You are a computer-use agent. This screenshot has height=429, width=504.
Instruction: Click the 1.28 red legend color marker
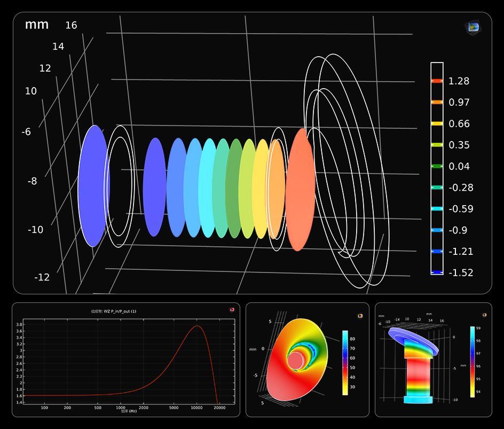(437, 81)
